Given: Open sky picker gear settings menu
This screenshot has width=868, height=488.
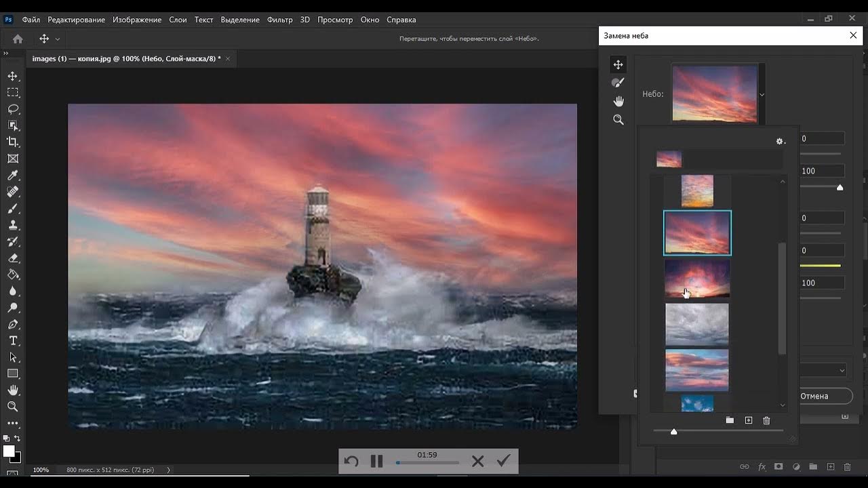Looking at the screenshot, I should click(781, 141).
